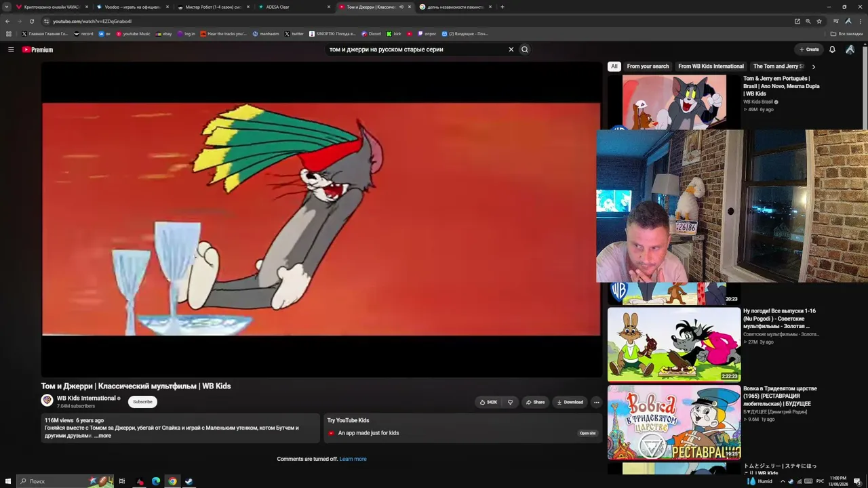Mute the Том и Джерри tab audio
This screenshot has width=868, height=488.
(x=401, y=7)
